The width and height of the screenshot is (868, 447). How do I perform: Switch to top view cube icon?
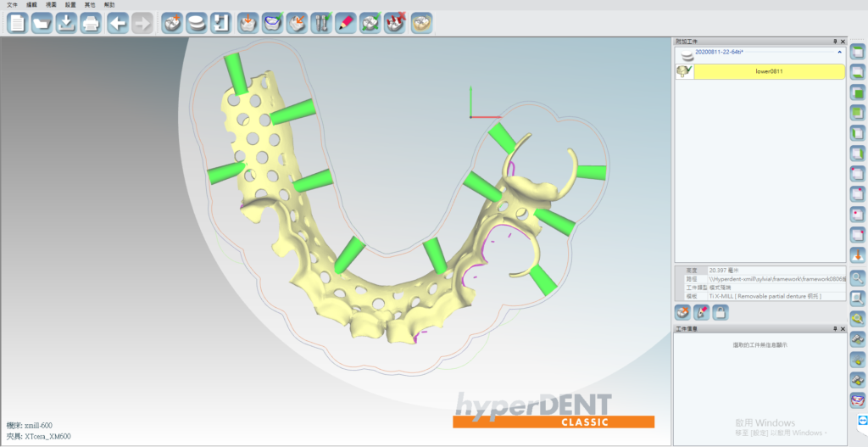pos(858,53)
